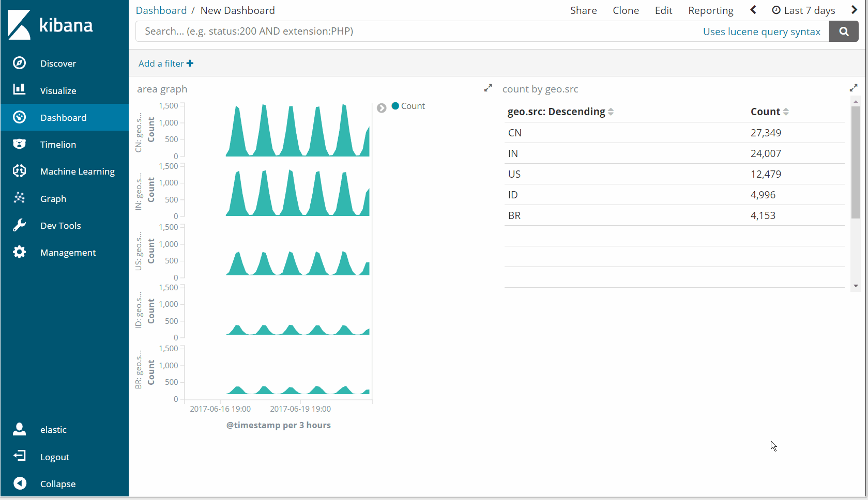Open Management gear icon
This screenshot has height=500, width=868.
click(x=19, y=252)
